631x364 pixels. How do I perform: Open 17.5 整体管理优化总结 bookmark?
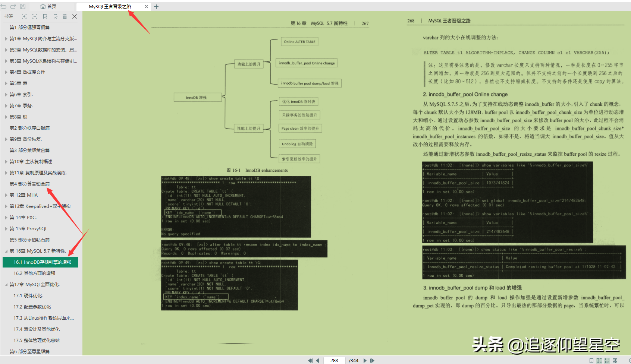click(37, 341)
